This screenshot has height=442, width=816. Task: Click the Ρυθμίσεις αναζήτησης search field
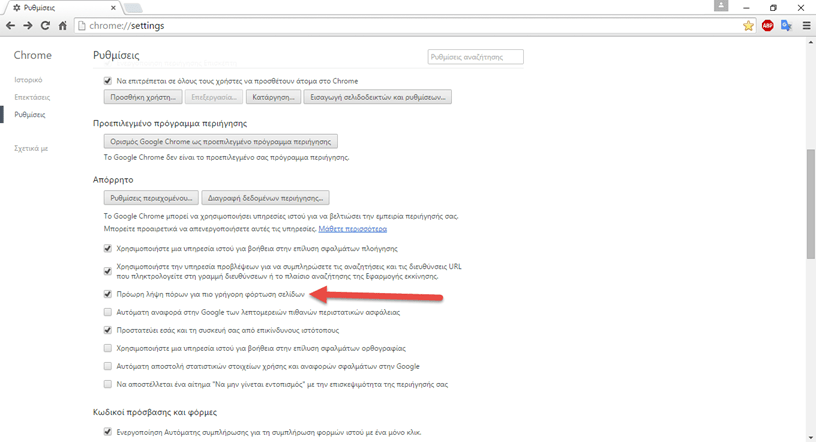point(476,57)
